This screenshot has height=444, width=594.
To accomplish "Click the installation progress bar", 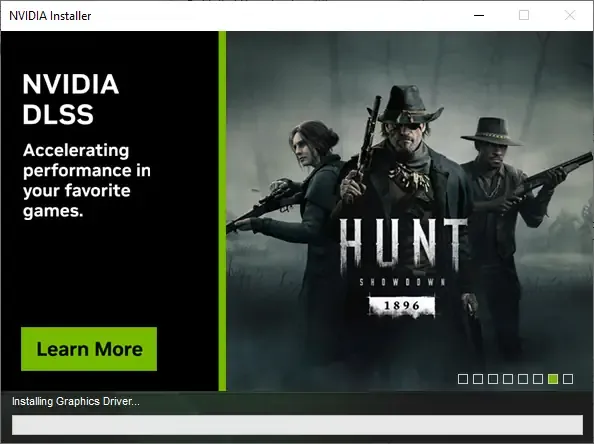I will pyautogui.click(x=297, y=425).
